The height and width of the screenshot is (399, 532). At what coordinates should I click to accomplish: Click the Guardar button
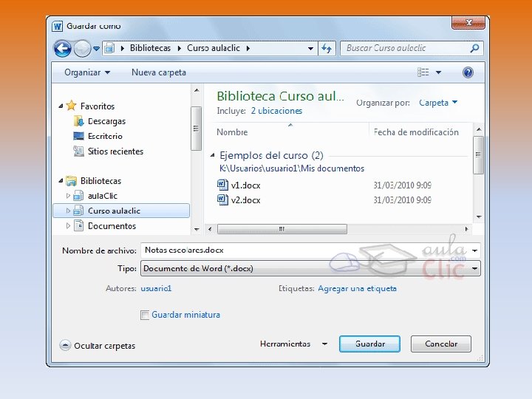pyautogui.click(x=370, y=344)
